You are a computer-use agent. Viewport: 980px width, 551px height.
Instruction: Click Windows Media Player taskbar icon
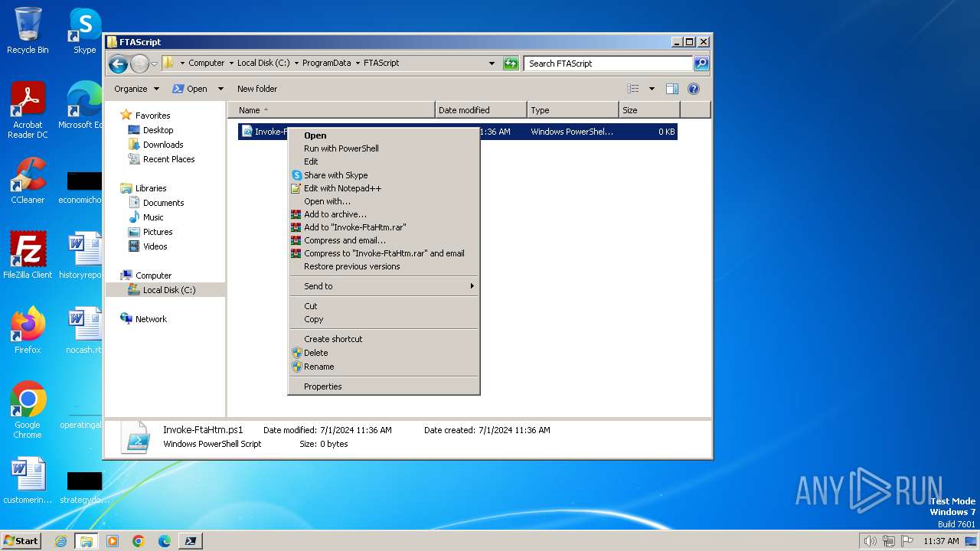tap(113, 541)
